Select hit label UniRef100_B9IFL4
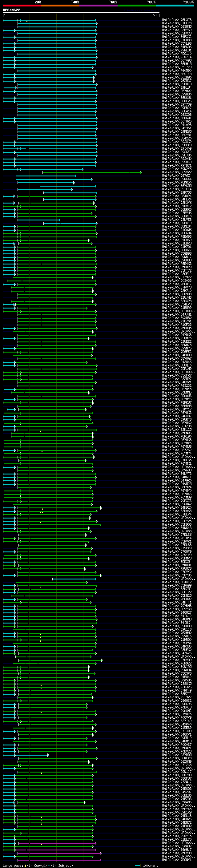 177,189
